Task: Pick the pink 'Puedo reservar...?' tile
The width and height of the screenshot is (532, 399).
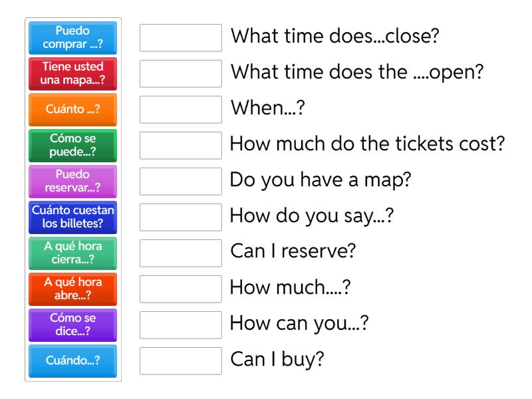Action: (x=73, y=182)
